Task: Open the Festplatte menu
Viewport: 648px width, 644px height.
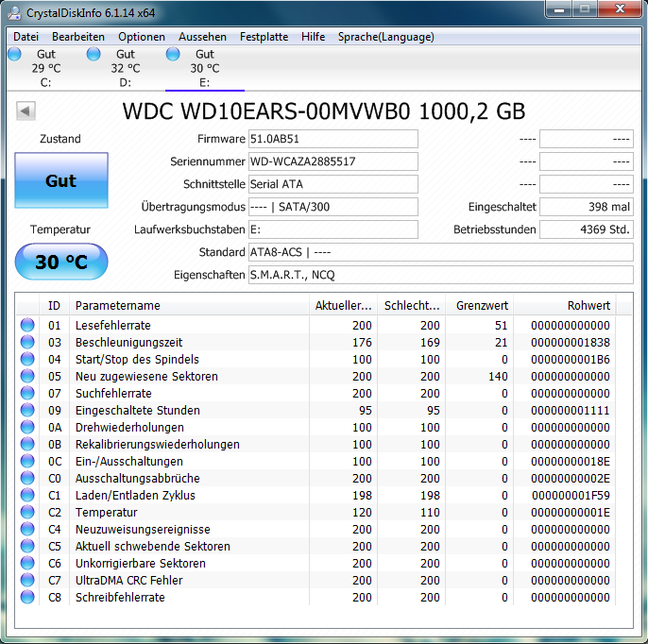Action: pyautogui.click(x=264, y=37)
